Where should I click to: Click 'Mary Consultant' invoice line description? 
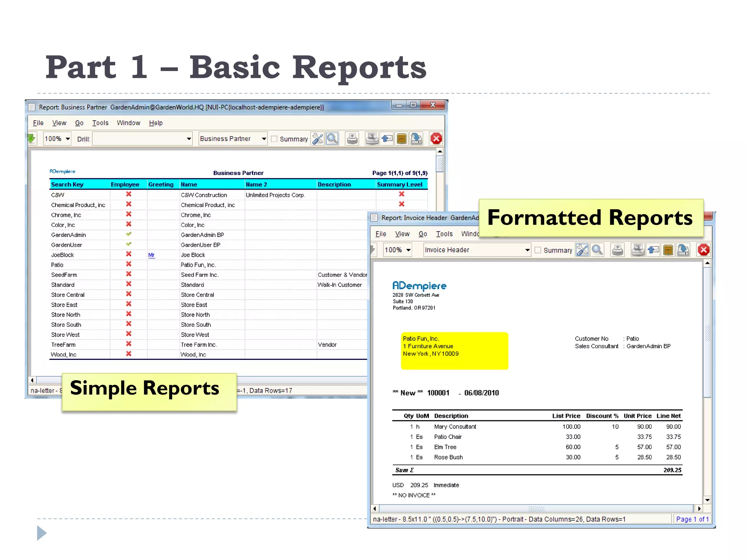pyautogui.click(x=455, y=427)
